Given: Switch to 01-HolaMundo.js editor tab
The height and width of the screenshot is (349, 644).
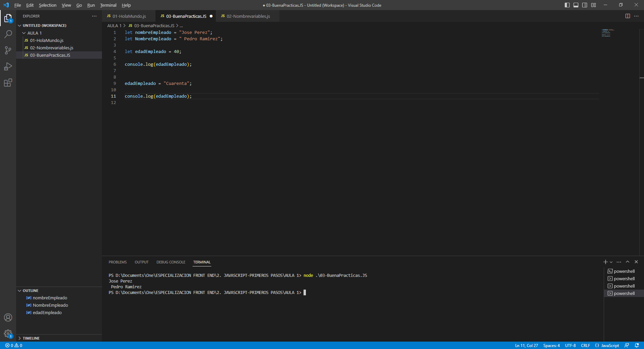Looking at the screenshot, I should (x=129, y=16).
